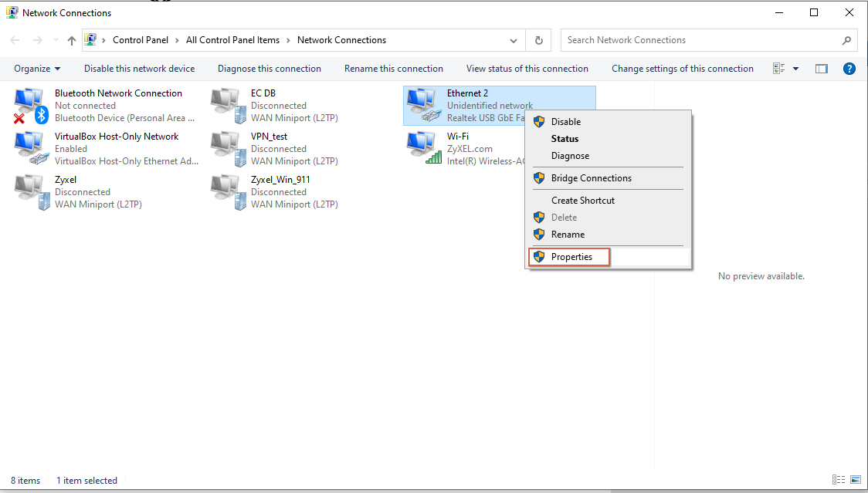
Task: Choose Rename from the context menu
Action: coord(608,235)
